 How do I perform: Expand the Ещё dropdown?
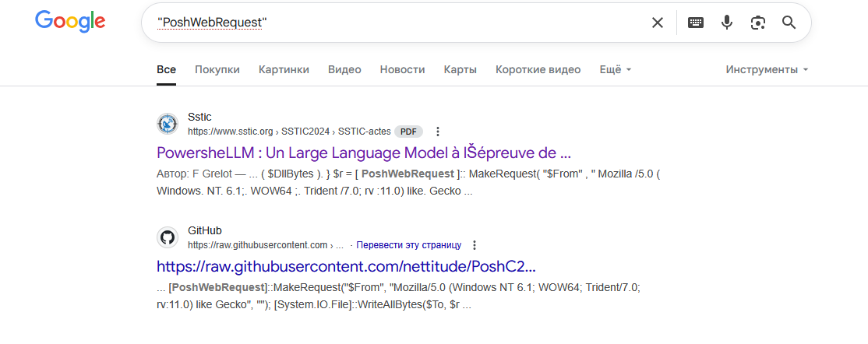[616, 70]
